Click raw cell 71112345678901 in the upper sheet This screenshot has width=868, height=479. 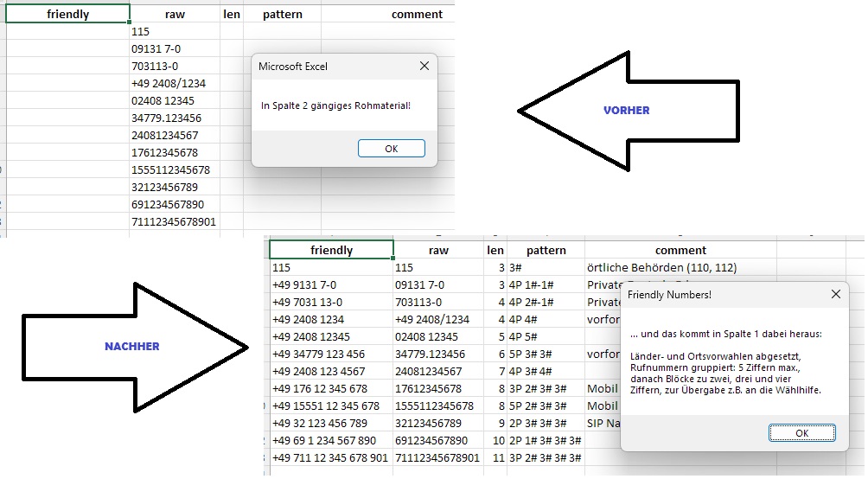pyautogui.click(x=174, y=221)
